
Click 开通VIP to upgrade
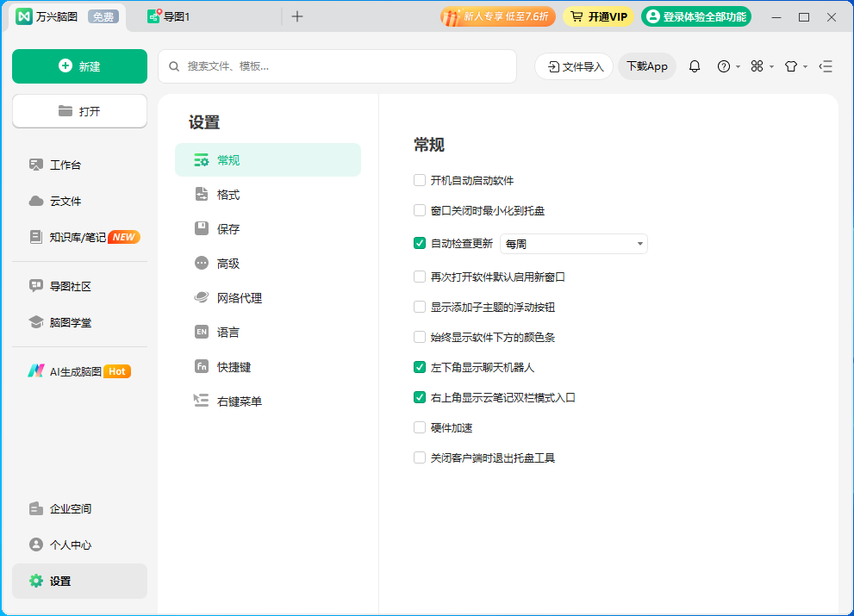pos(598,16)
